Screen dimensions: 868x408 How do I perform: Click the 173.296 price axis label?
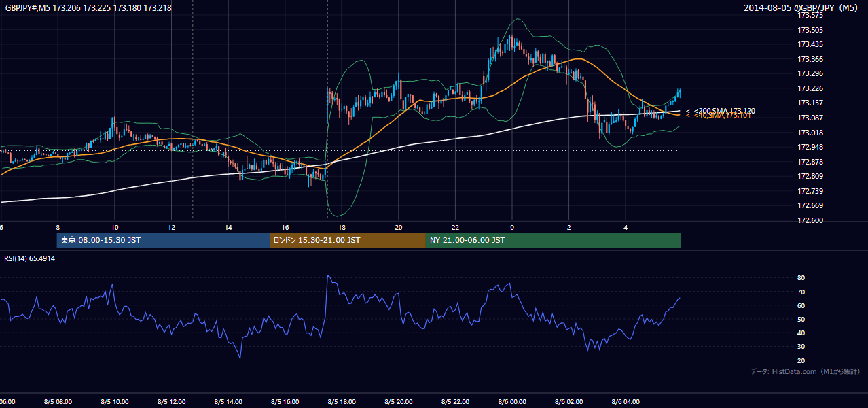click(x=810, y=73)
